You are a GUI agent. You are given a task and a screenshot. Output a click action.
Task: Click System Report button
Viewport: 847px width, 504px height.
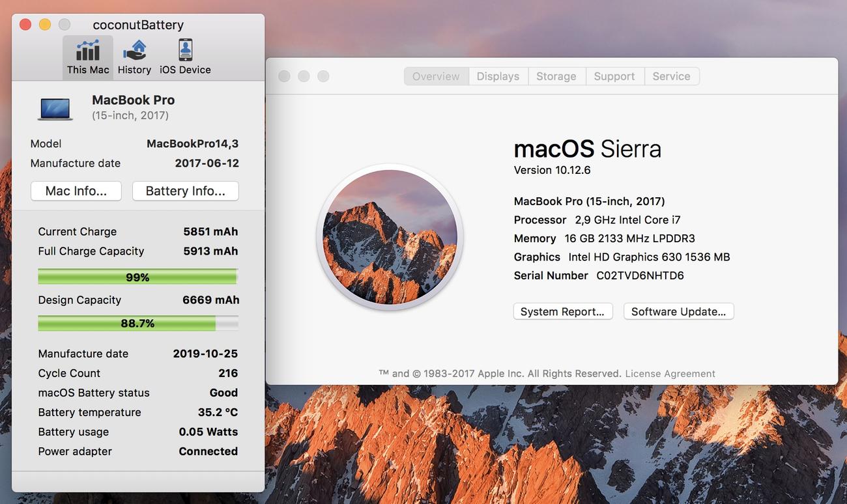point(563,311)
